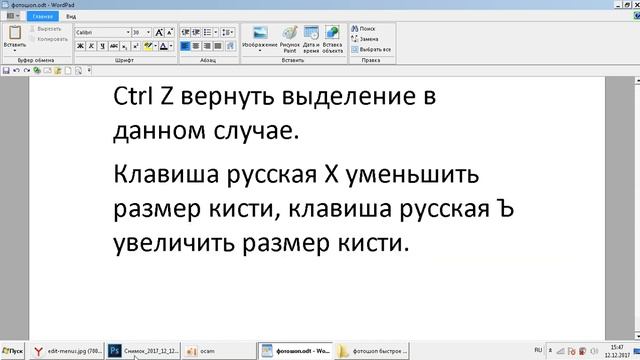Click the Вставка объекта icon
This screenshot has height=360, width=640.
tap(333, 39)
